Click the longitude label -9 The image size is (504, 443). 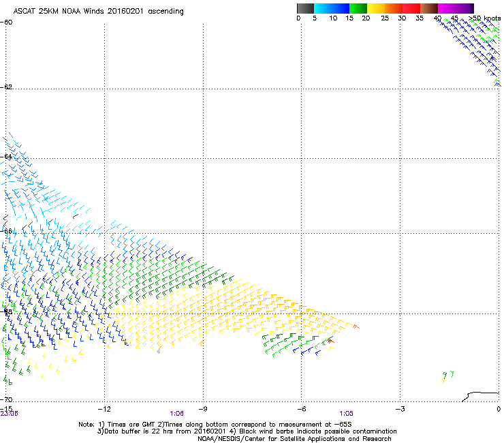(202, 409)
